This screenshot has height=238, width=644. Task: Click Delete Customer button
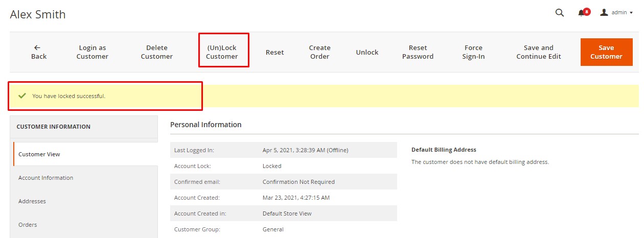pyautogui.click(x=157, y=52)
